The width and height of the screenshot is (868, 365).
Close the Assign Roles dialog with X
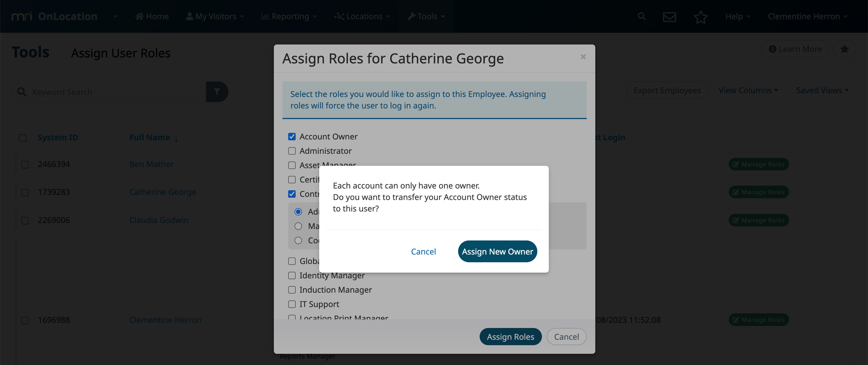[x=583, y=57]
